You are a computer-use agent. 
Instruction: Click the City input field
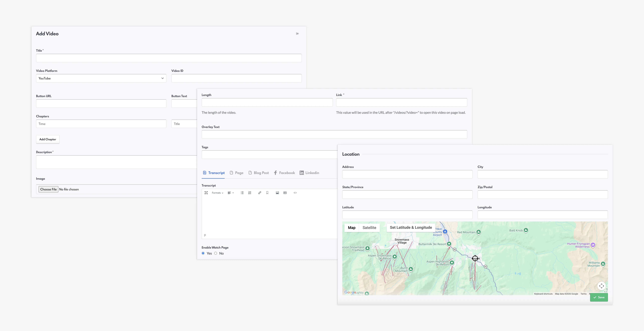tap(543, 174)
